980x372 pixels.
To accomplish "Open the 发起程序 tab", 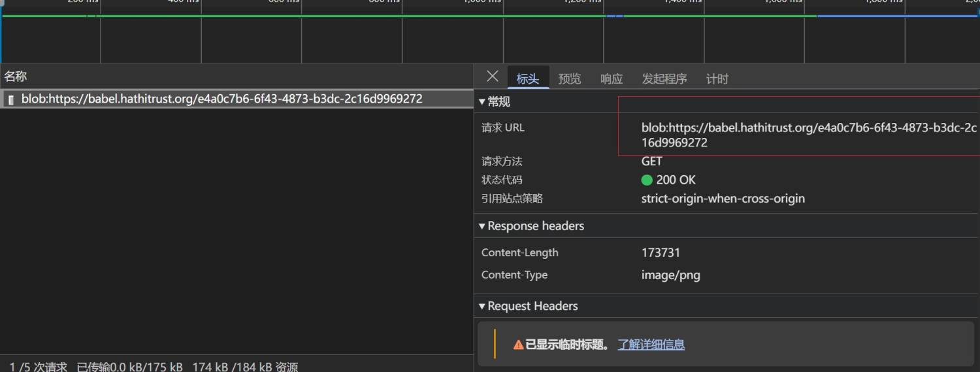I will 664,79.
